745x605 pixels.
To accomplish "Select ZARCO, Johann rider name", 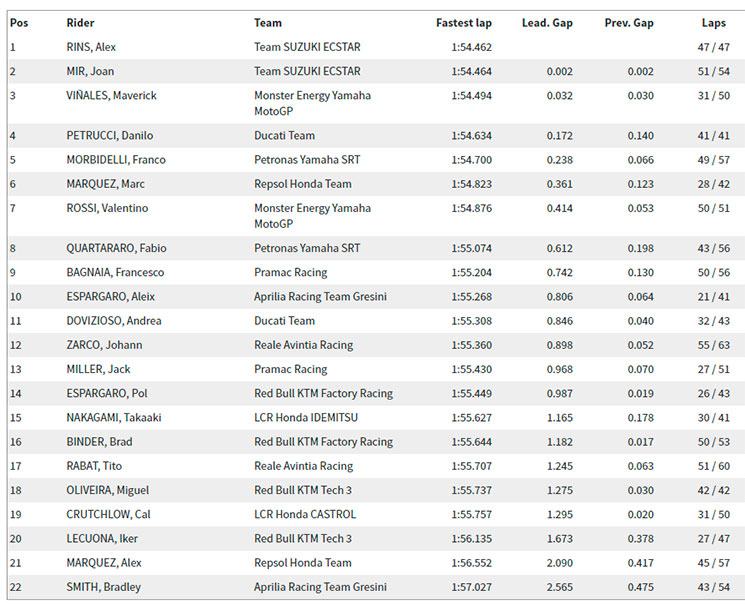I will (x=105, y=345).
